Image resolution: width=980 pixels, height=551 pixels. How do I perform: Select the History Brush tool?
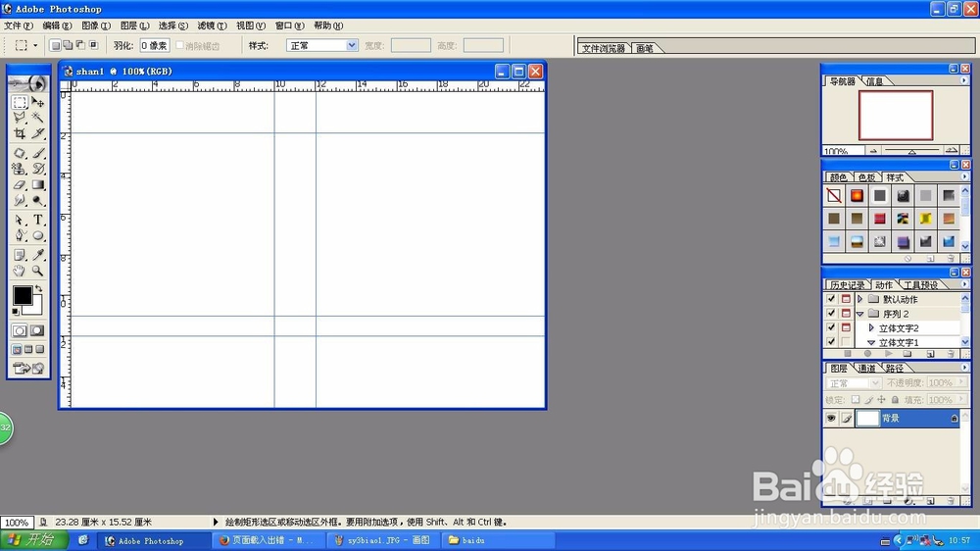38,169
